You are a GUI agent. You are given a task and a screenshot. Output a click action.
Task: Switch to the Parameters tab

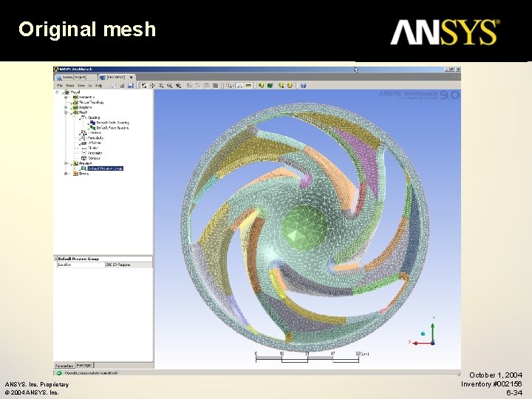[x=64, y=366]
